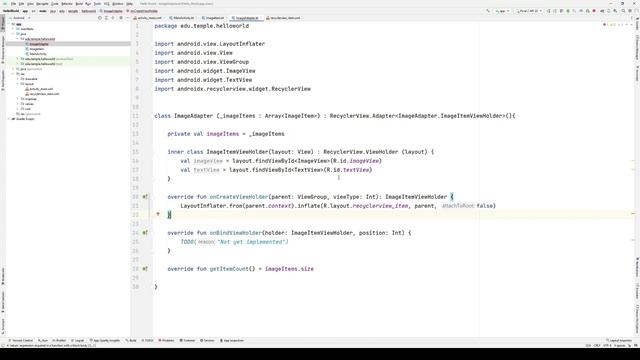This screenshot has width=640, height=360.
Task: Open the Navigate menu
Action: pyautogui.click(x=42, y=4)
